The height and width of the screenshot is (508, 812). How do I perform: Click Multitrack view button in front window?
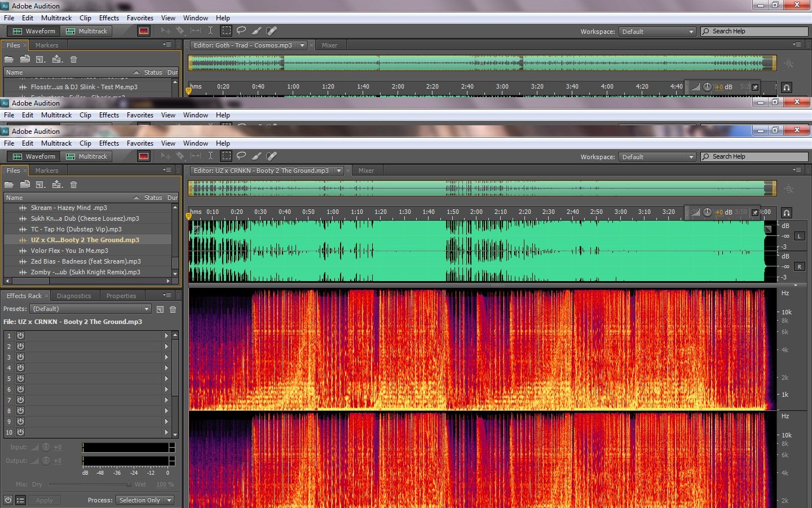click(x=87, y=156)
